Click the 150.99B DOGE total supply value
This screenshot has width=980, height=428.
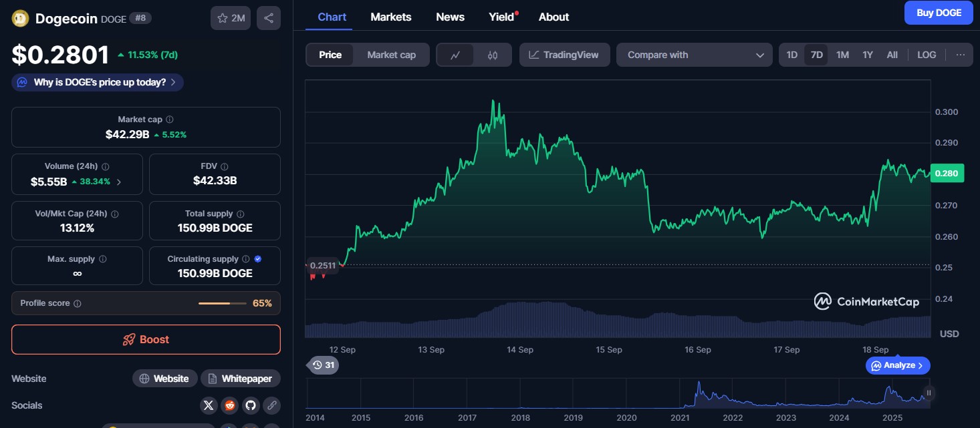[x=215, y=228]
